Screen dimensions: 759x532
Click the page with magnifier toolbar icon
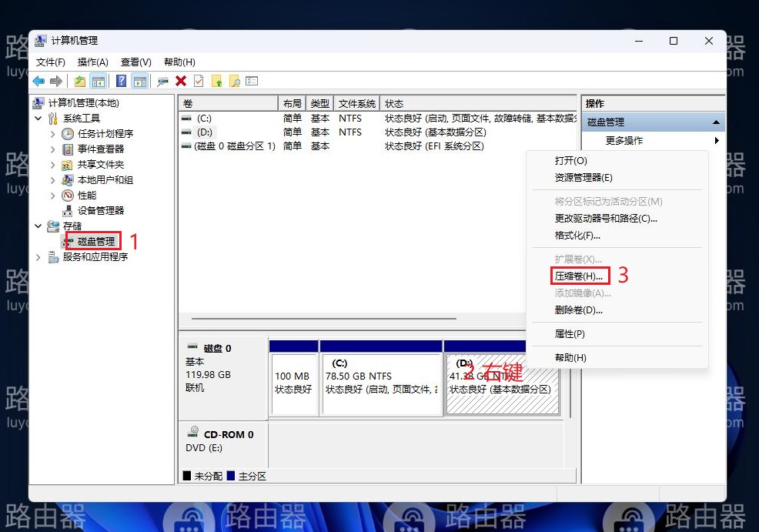pos(234,82)
